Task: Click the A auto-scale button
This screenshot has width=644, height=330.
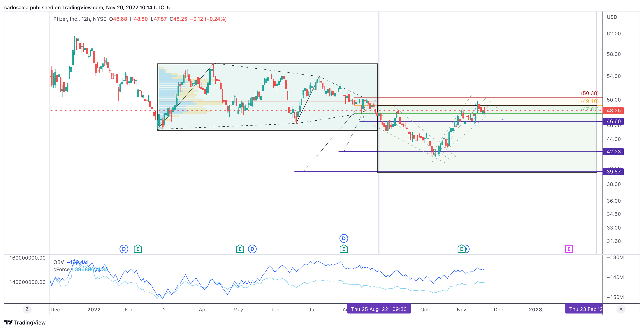Action: [x=621, y=309]
